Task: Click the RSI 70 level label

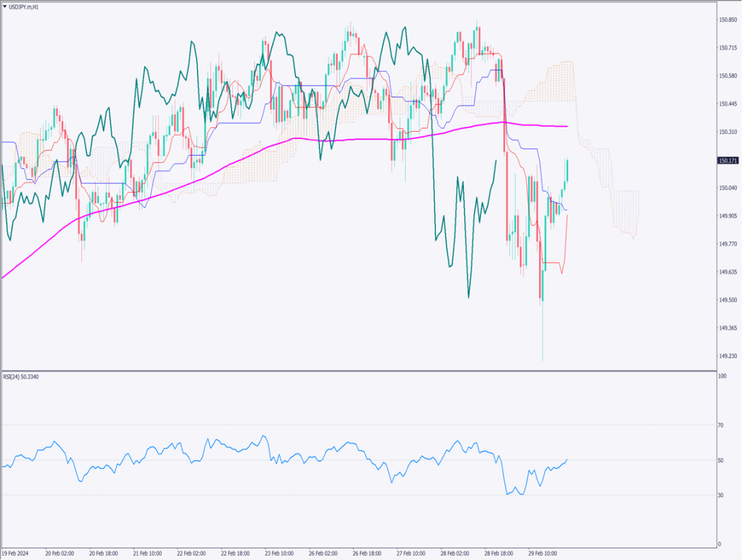Action: point(721,425)
